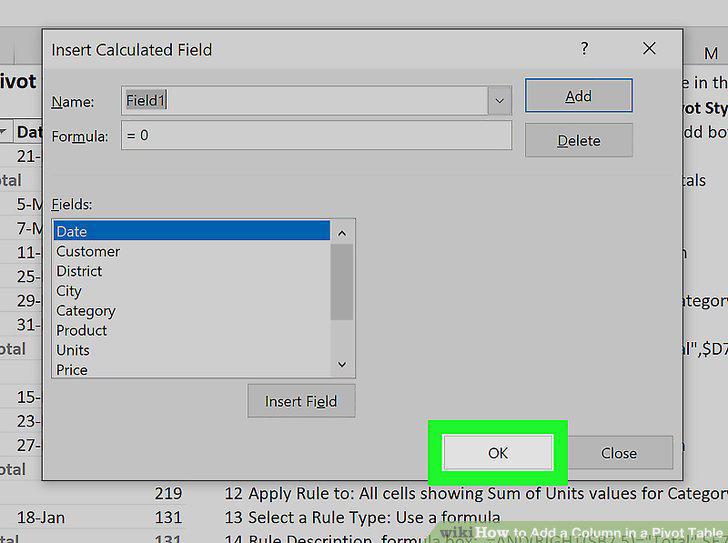This screenshot has height=543, width=728.
Task: Select District in the Fields list
Action: 192,271
